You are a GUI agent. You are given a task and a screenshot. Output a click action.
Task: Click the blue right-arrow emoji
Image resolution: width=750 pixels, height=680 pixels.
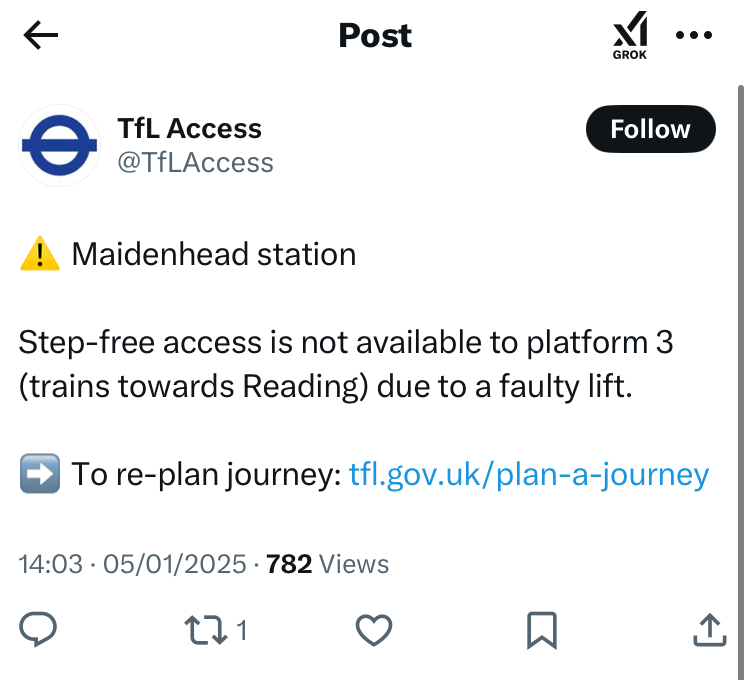pos(38,474)
